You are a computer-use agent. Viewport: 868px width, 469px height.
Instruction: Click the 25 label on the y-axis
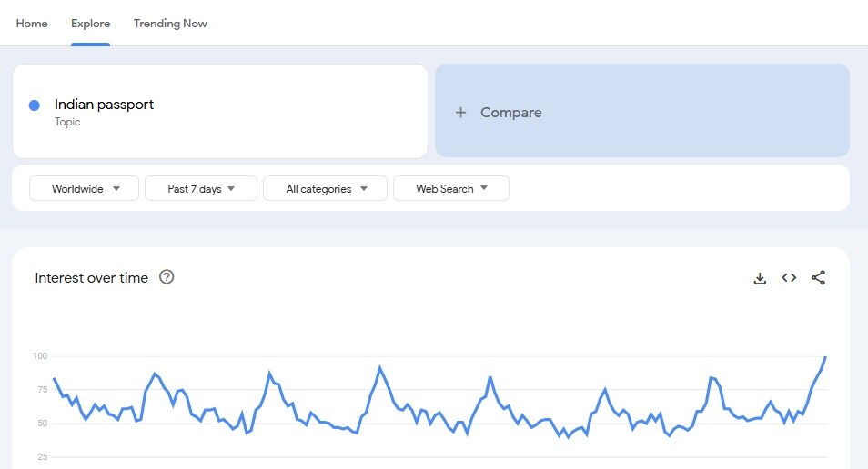[42, 456]
